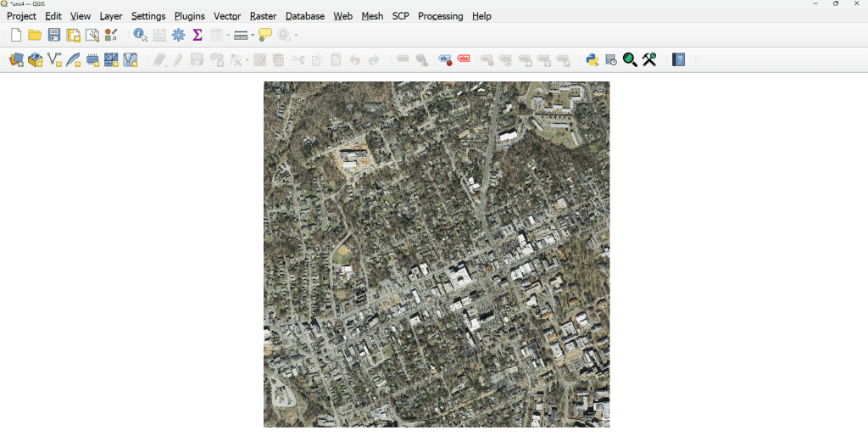868x436 pixels.
Task: Create a new project with the blank page icon
Action: click(16, 35)
